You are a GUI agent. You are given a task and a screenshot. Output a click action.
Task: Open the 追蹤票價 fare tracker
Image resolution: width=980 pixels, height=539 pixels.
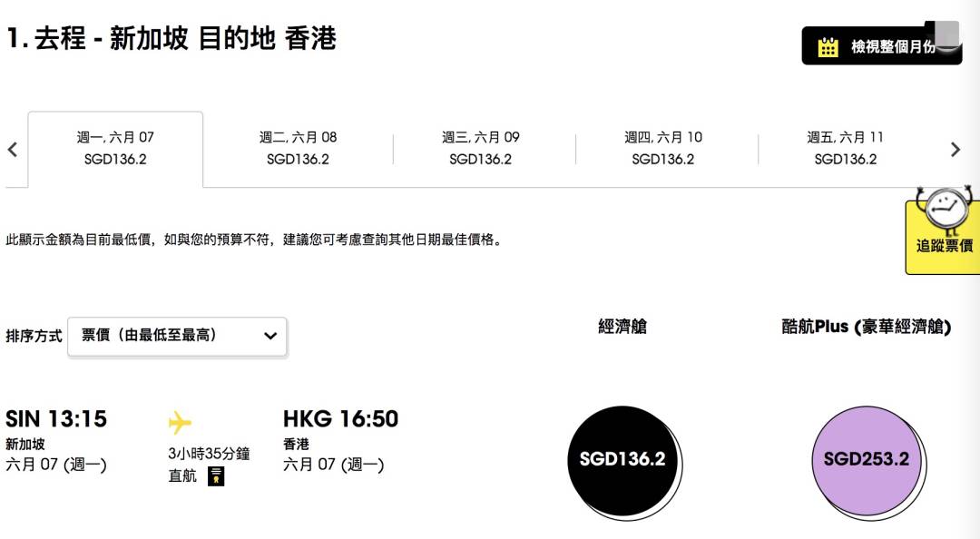[x=943, y=245]
